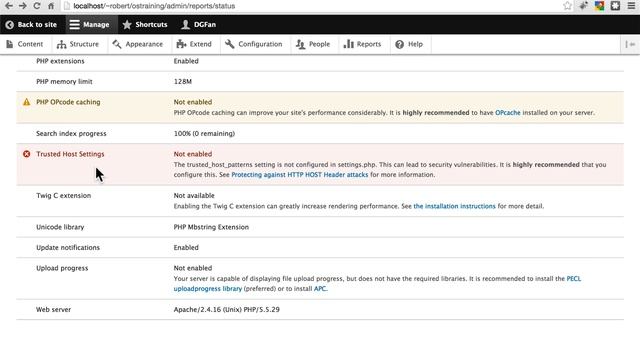
Task: Click the 100% (0 remaining) value
Action: pos(204,133)
